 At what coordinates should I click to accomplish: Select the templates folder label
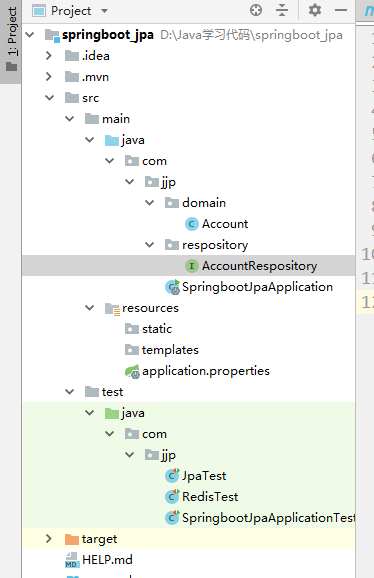pos(170,350)
